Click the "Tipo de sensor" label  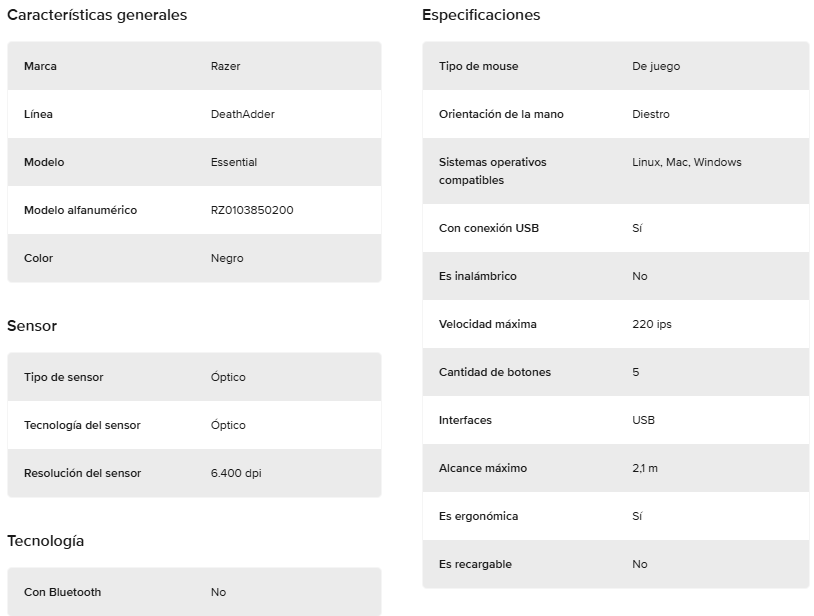[63, 377]
